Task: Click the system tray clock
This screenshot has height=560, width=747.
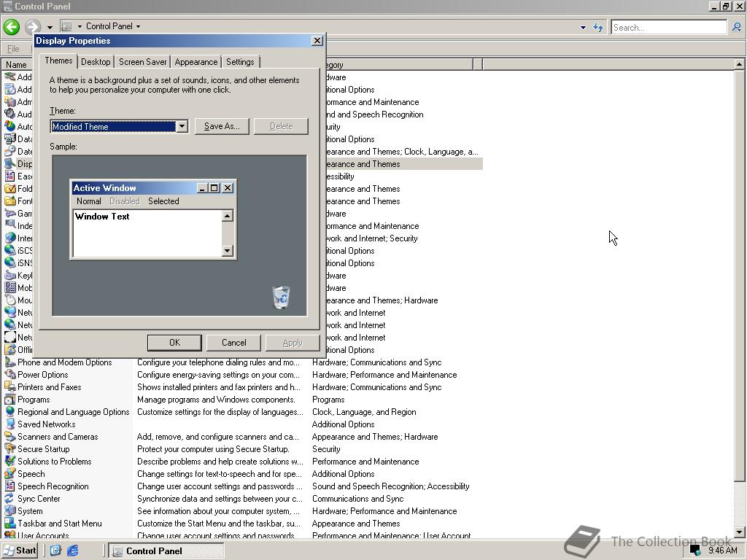Action: click(x=723, y=551)
